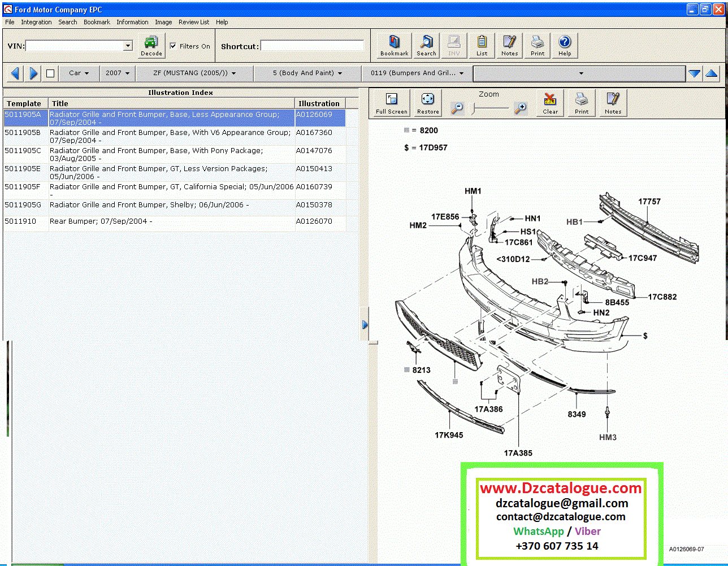This screenshot has width=728, height=566.
Task: Click inside the VIN input field
Action: point(74,46)
